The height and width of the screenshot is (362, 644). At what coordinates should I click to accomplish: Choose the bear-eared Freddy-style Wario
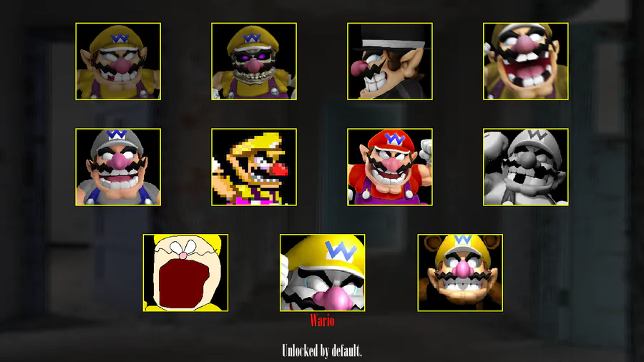click(x=460, y=273)
